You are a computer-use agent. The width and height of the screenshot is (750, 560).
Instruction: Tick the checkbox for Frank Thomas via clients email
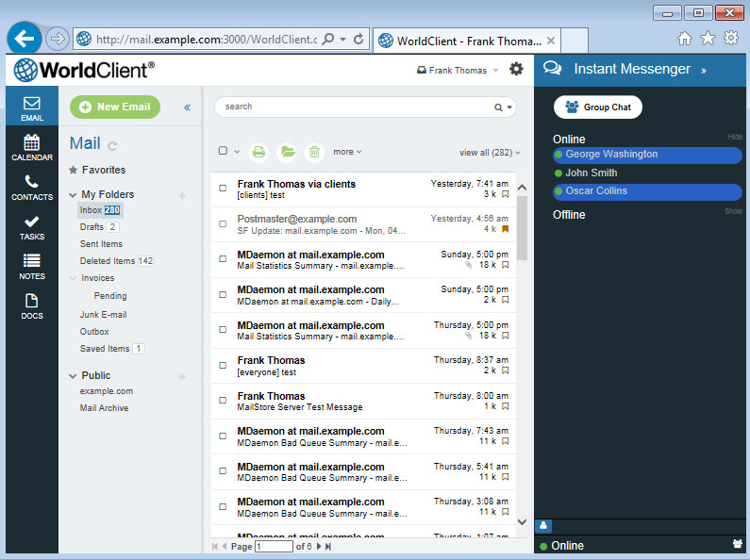click(x=223, y=189)
